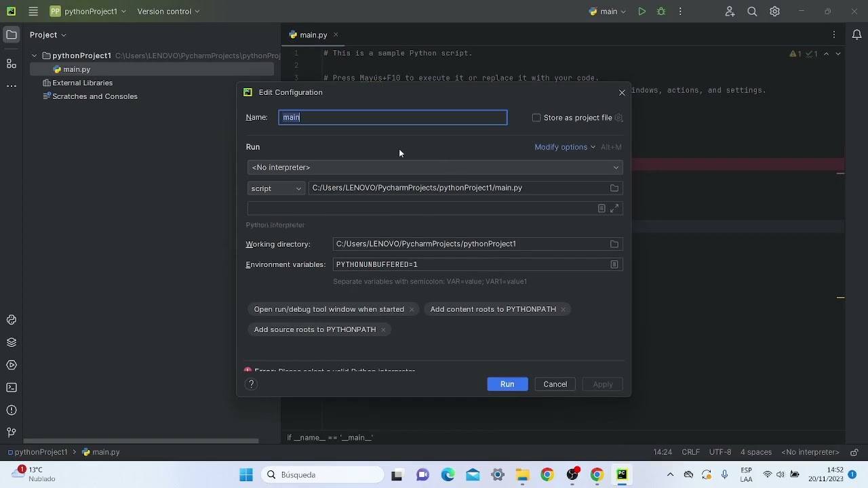Insert macros in parameters field
The image size is (868, 488).
601,208
